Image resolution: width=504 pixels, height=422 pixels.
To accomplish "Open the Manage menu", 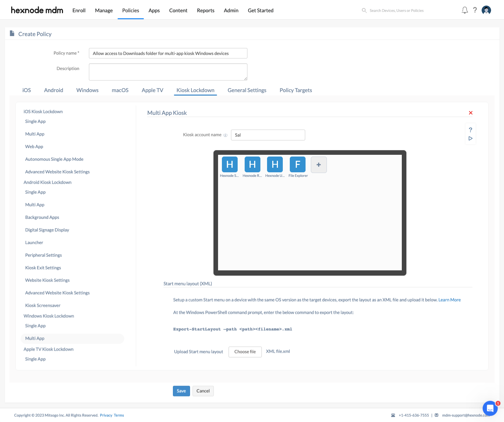I will [104, 11].
